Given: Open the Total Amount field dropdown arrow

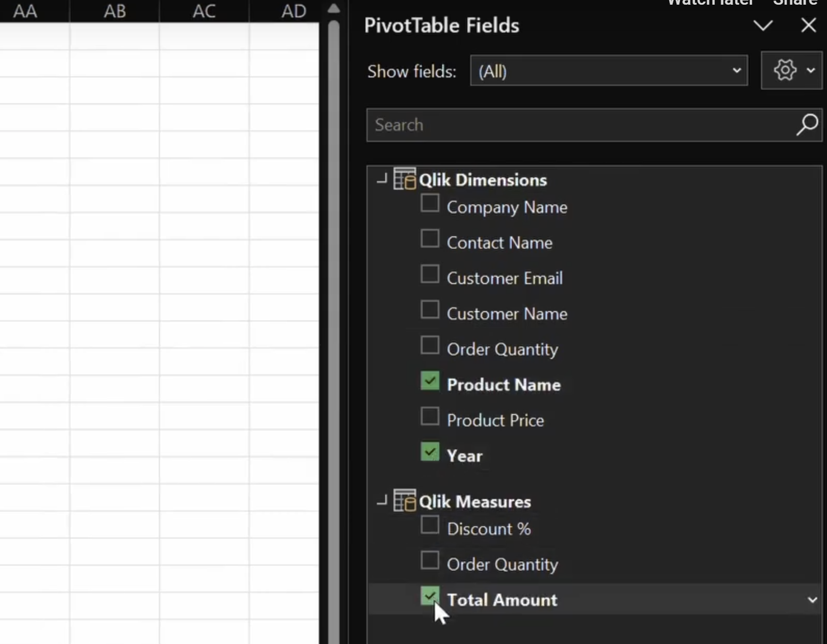Looking at the screenshot, I should click(x=812, y=600).
